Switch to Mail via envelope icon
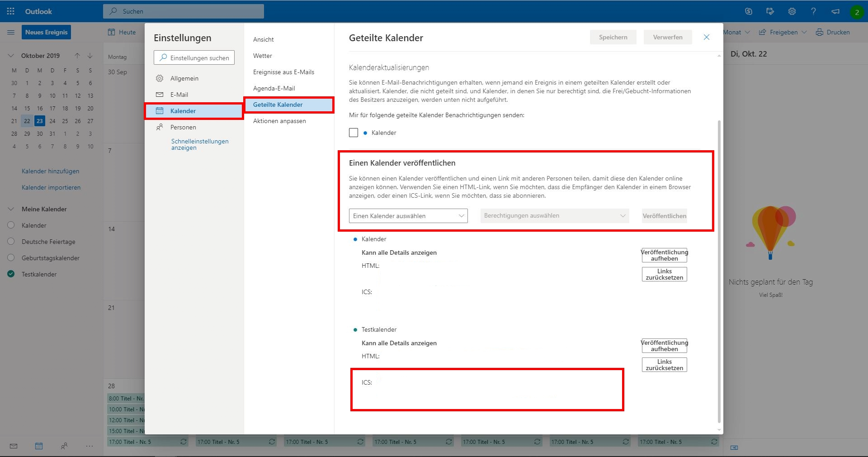This screenshot has height=457, width=868. [x=14, y=446]
